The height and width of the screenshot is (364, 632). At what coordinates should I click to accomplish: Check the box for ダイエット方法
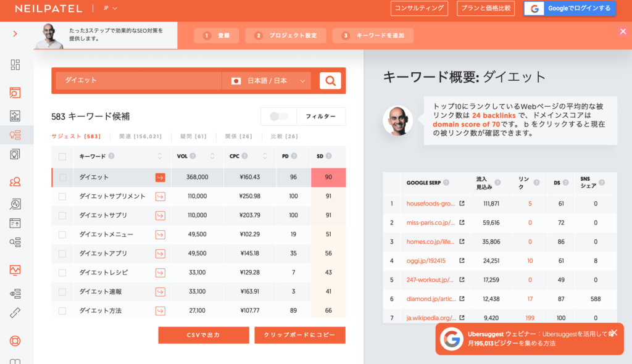pyautogui.click(x=62, y=311)
